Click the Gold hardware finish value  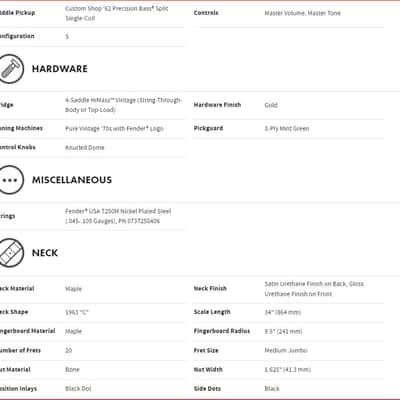271,105
